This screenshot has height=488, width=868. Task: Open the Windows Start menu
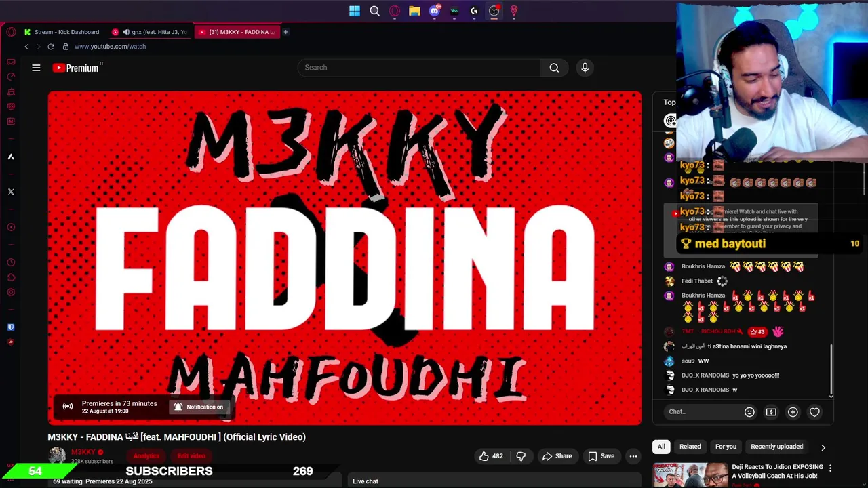click(354, 11)
